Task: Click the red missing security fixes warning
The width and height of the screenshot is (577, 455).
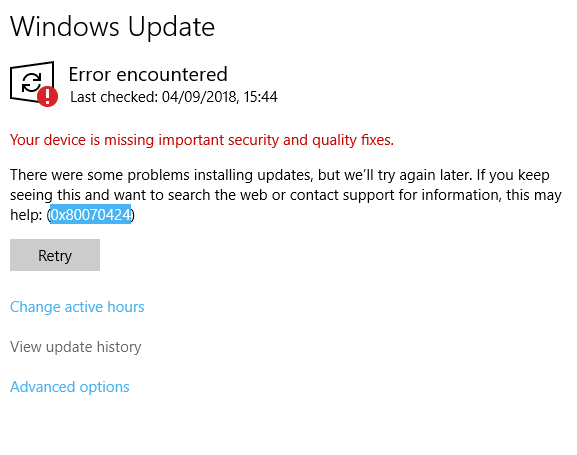Action: click(202, 140)
